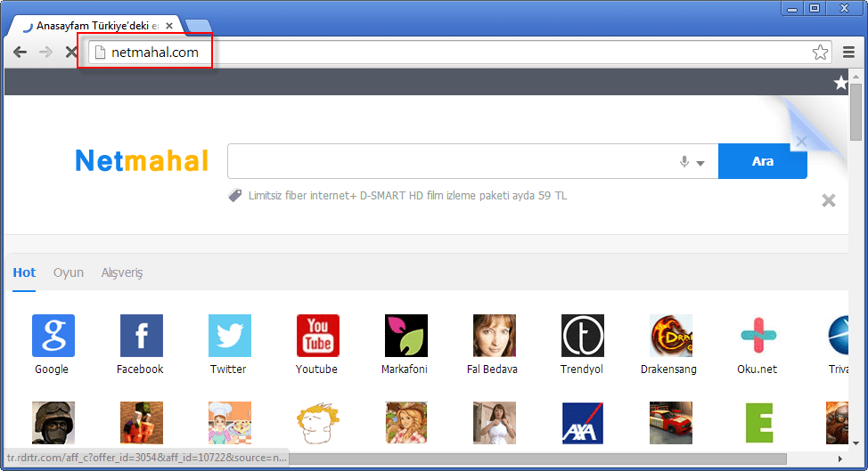Select the Anasayfam Türkiye'deki browser tab
The width and height of the screenshot is (868, 471).
[x=97, y=26]
